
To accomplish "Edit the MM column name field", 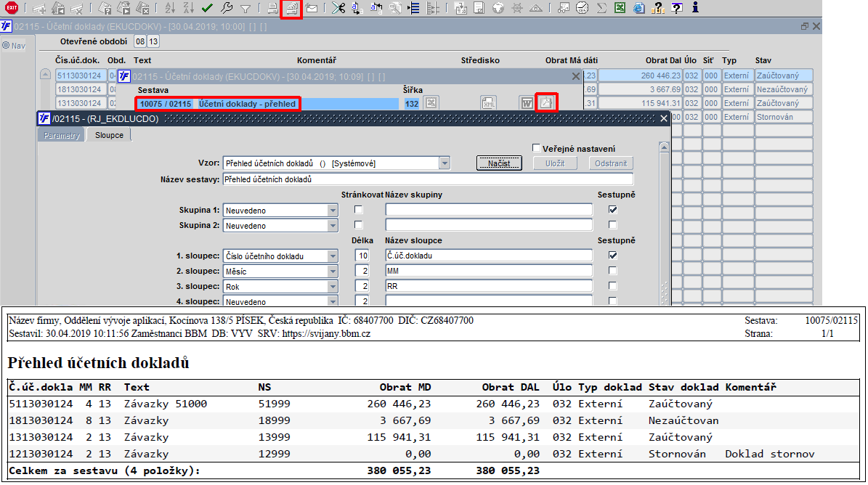I will click(x=489, y=271).
